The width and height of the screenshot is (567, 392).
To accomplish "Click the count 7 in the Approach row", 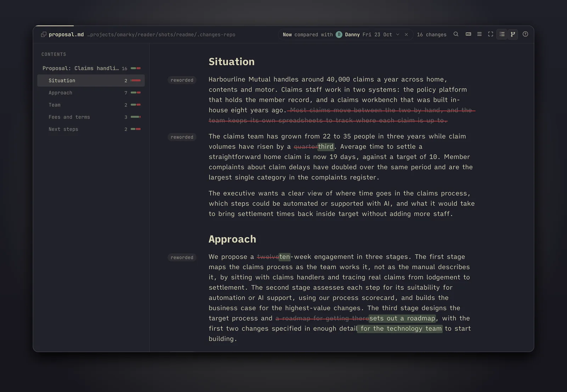I will [x=126, y=93].
